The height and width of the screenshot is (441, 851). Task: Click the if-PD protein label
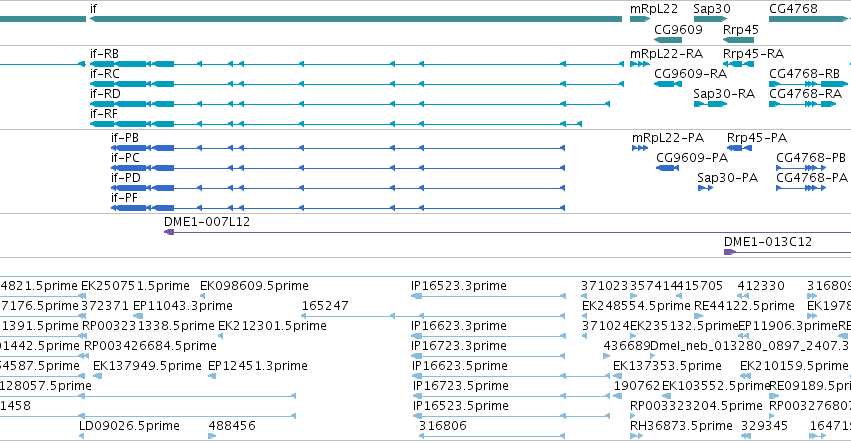tap(126, 178)
